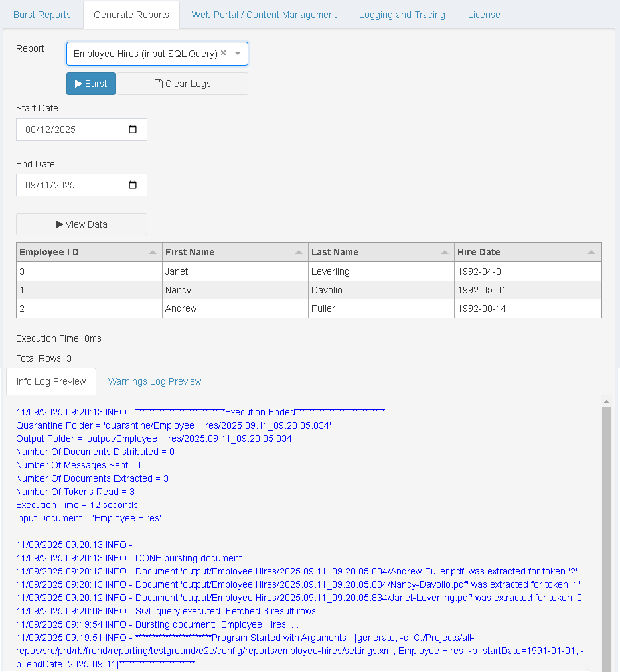Sort by Hire Date column arrow

[591, 253]
